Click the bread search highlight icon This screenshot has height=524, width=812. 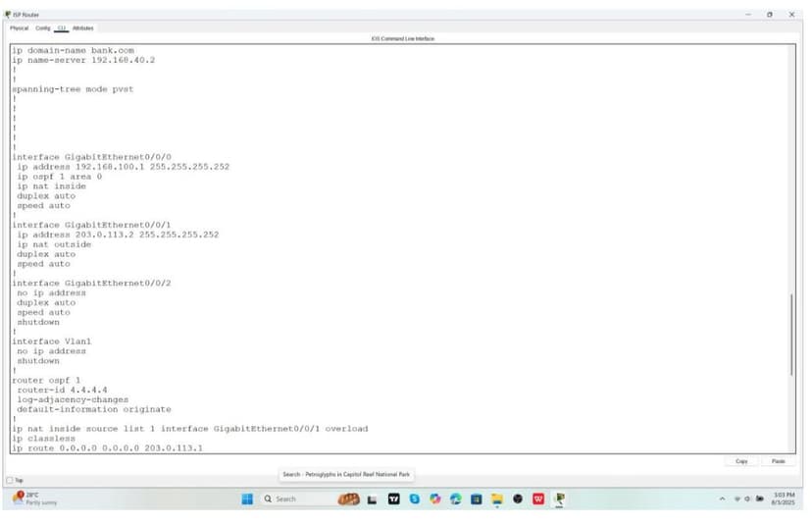point(348,499)
